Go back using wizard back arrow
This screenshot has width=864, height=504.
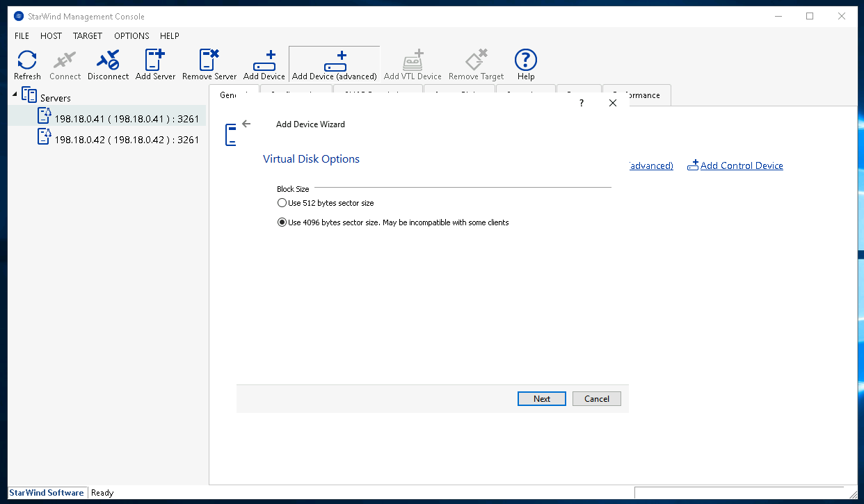(x=246, y=124)
